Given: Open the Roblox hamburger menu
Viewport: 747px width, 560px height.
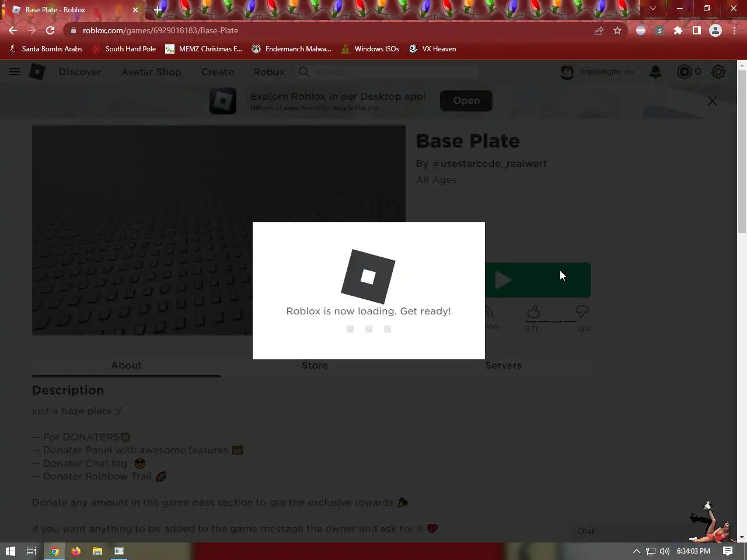Looking at the screenshot, I should coord(15,72).
